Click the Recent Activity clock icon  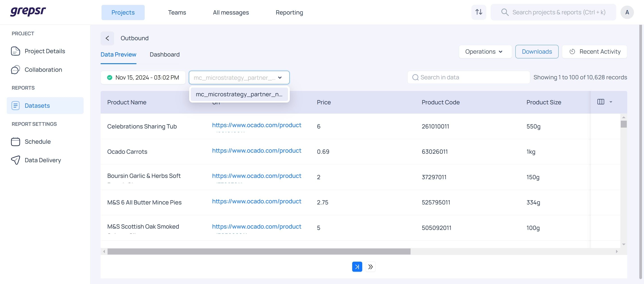(x=572, y=52)
